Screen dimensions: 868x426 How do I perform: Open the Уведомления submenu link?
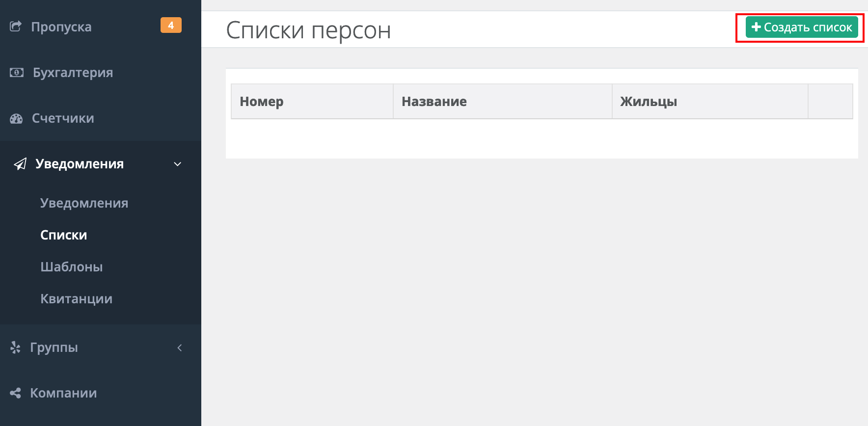[x=84, y=203]
